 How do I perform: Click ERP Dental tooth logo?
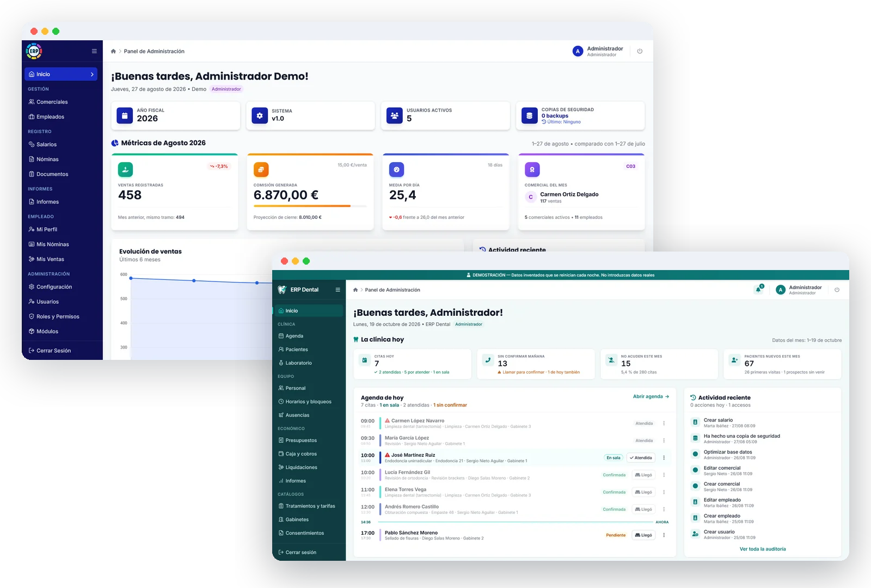pos(282,290)
